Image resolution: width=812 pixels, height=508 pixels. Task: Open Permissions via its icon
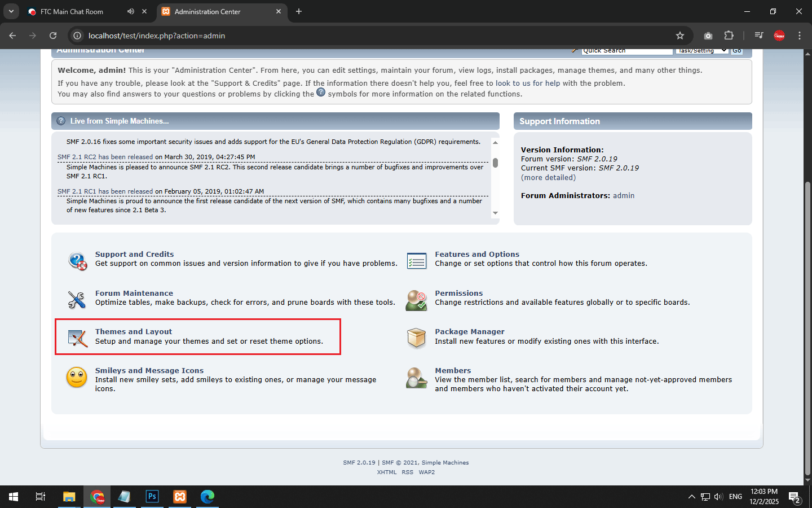point(417,300)
